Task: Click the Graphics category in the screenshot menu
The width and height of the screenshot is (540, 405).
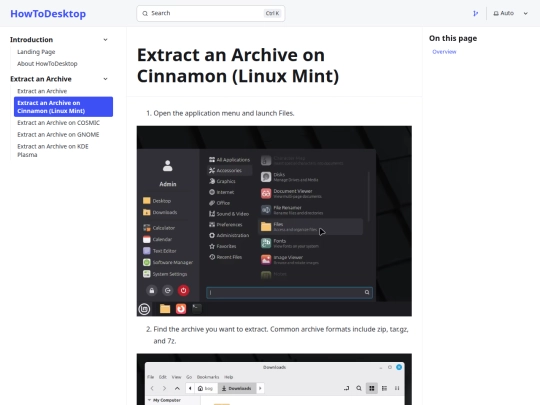Action: coord(222,181)
